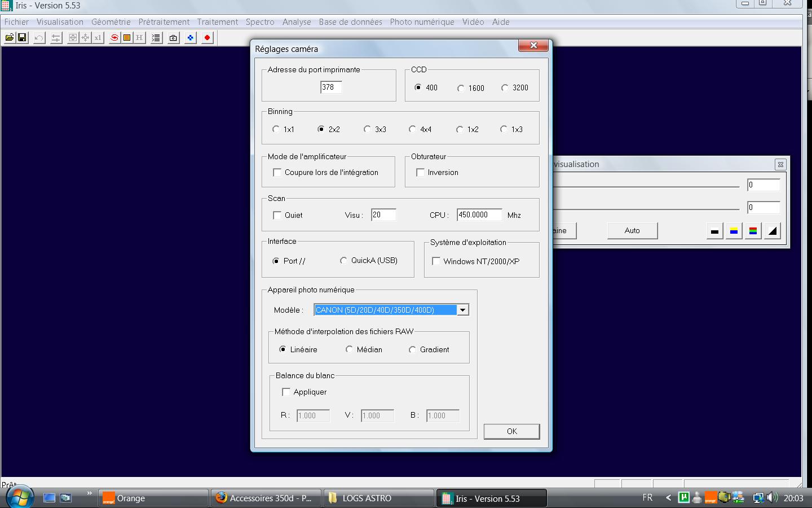
Task: Click Auto button in visualisation panel
Action: click(x=632, y=230)
